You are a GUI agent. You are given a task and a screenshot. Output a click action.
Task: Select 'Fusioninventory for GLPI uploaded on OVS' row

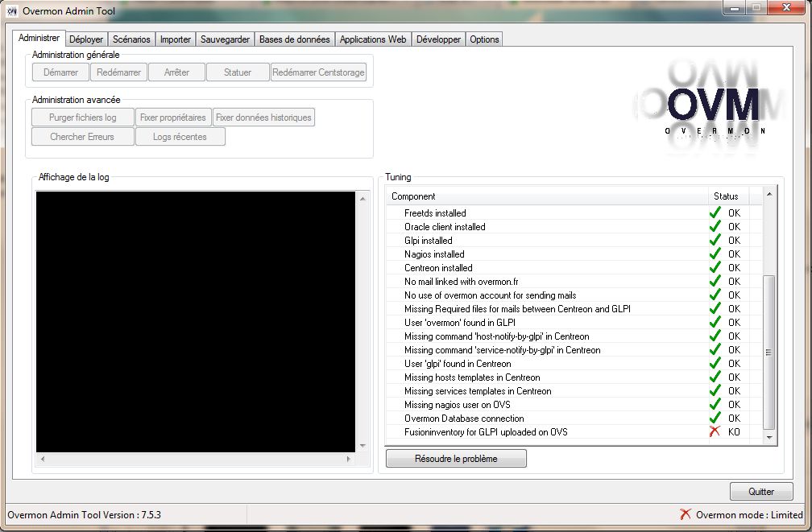click(574, 431)
